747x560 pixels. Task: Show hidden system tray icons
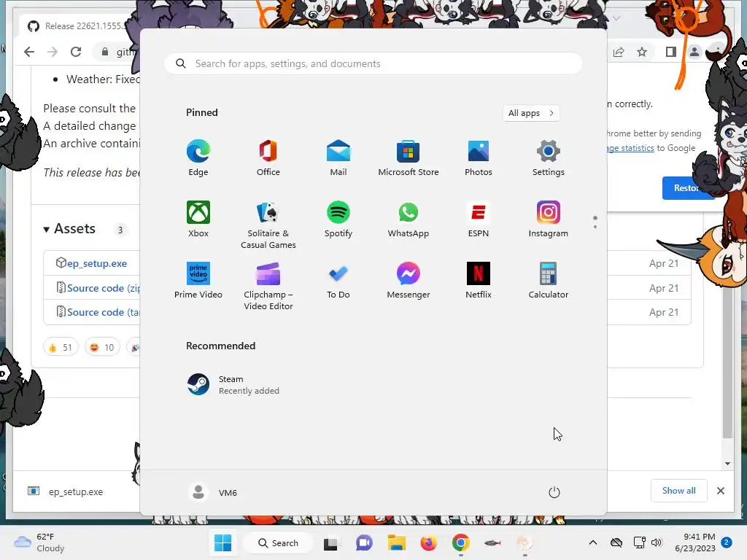[x=592, y=542]
